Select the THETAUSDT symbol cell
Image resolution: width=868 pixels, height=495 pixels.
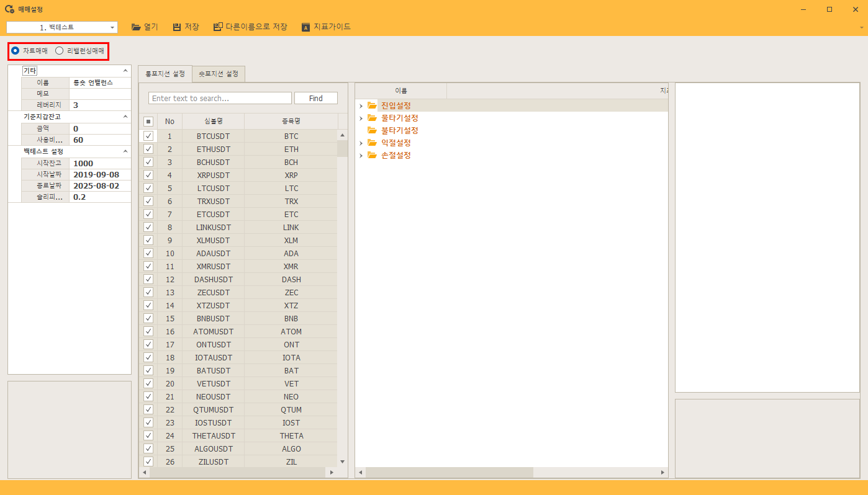click(x=213, y=435)
